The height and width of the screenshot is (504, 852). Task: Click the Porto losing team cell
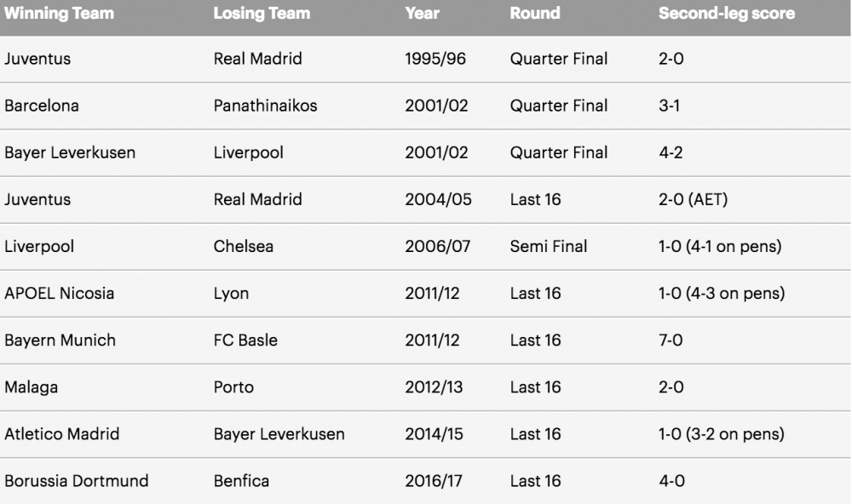233,387
